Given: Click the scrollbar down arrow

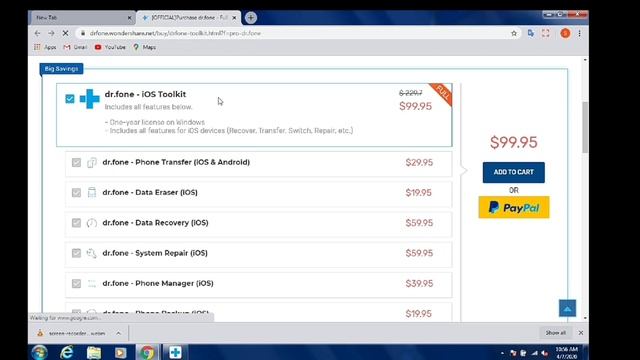Looking at the screenshot, I should (x=585, y=318).
